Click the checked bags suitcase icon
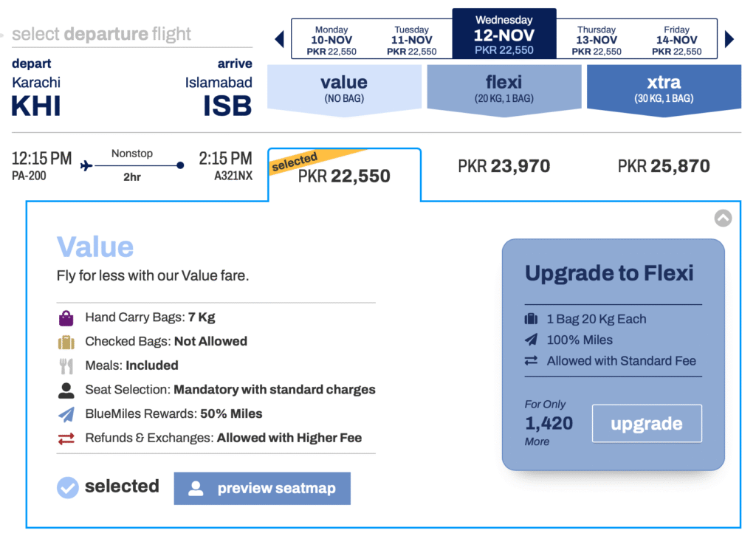The width and height of the screenshot is (756, 550). pyautogui.click(x=67, y=341)
